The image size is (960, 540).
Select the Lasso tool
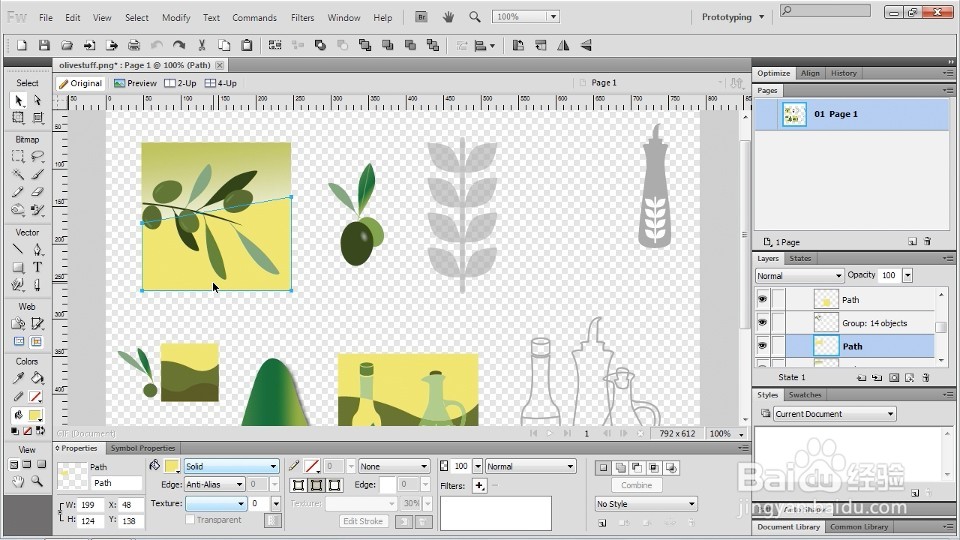coord(37,156)
